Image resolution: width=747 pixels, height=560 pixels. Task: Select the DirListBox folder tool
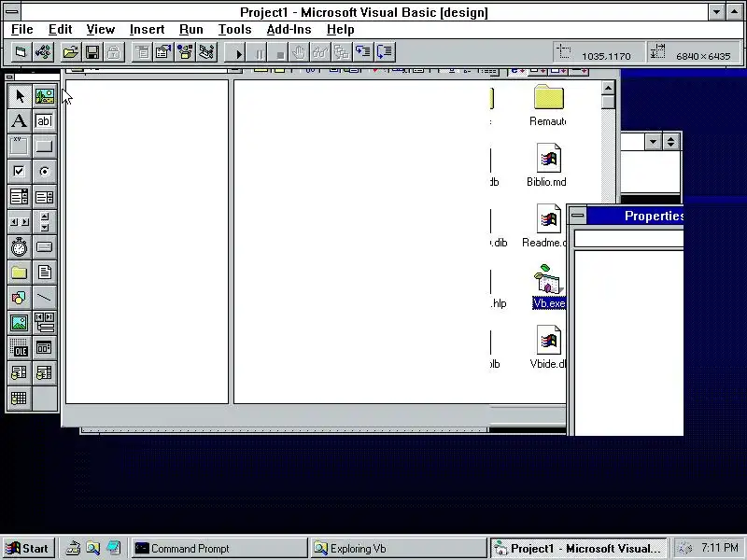(20, 273)
